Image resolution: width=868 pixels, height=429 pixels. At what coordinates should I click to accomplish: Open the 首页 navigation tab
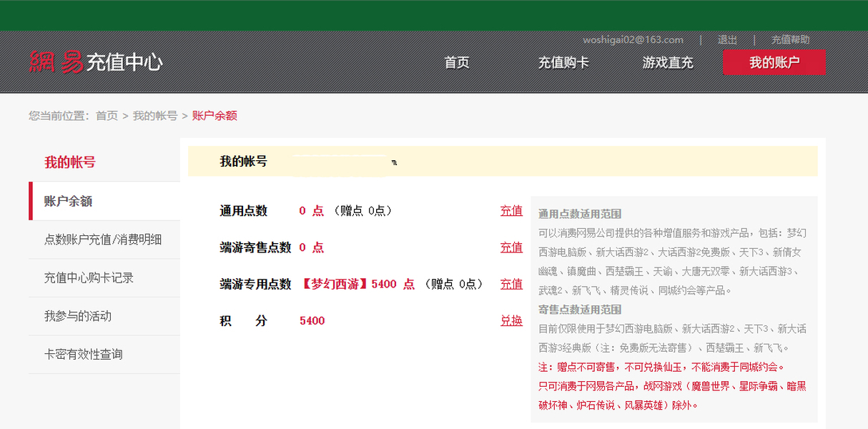(457, 62)
